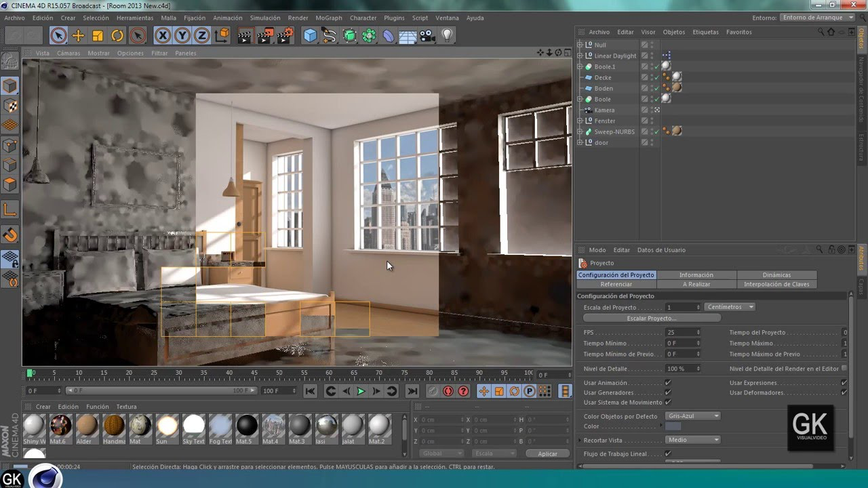The image size is (868, 488).
Task: Toggle the X axis lock
Action: [163, 36]
